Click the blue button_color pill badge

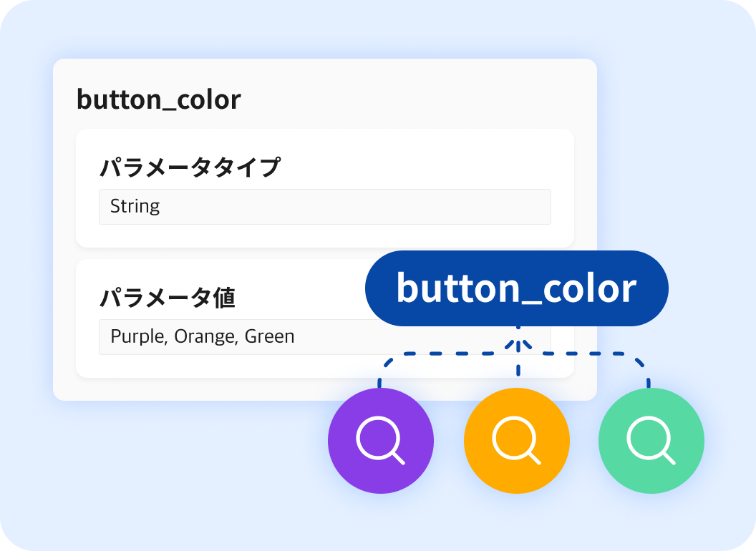point(516,288)
